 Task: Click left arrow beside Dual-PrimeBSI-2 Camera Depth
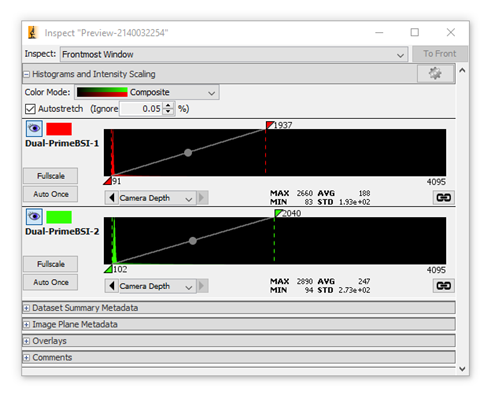(112, 286)
